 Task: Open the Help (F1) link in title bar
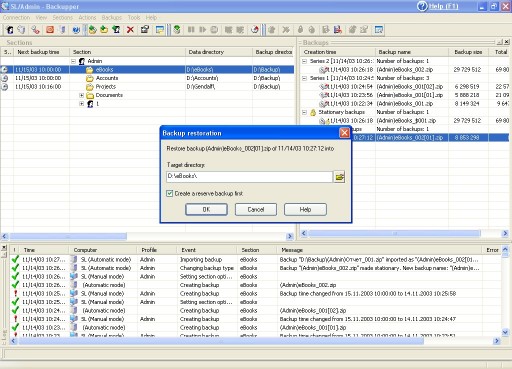438,6
